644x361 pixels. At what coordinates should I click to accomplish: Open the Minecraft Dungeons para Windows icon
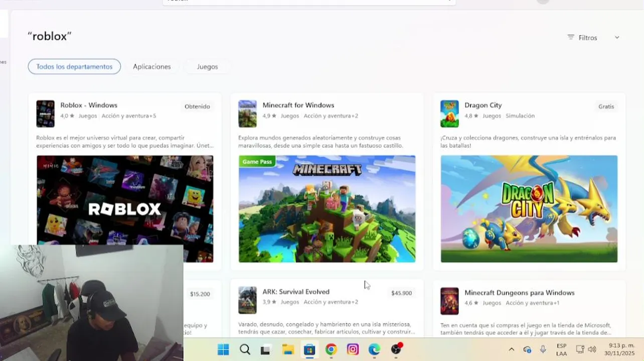449,301
